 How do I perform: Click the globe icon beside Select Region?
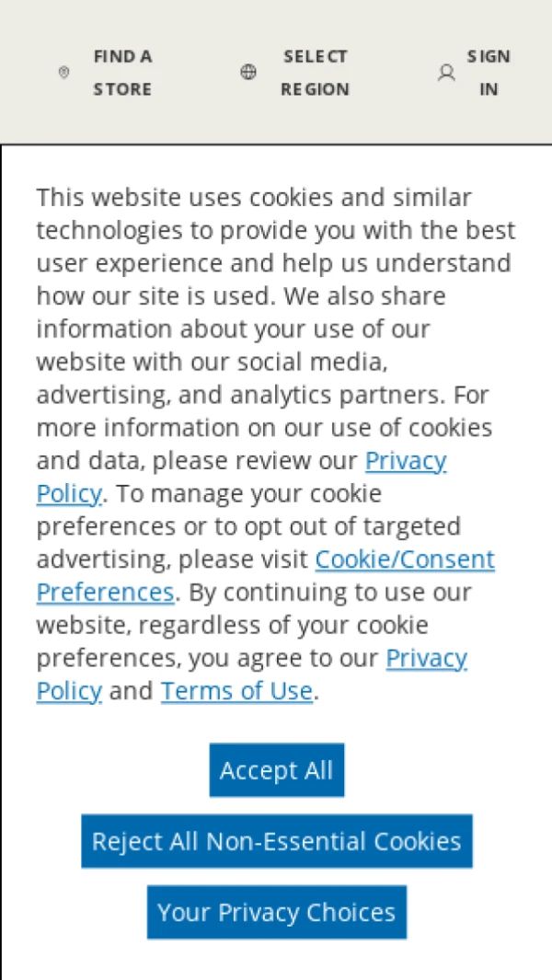248,73
